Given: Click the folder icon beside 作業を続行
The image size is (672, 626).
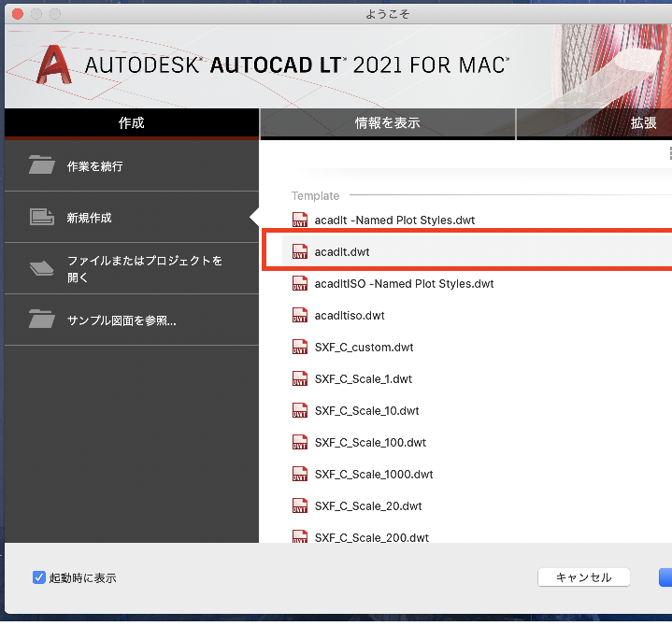Looking at the screenshot, I should [x=41, y=164].
